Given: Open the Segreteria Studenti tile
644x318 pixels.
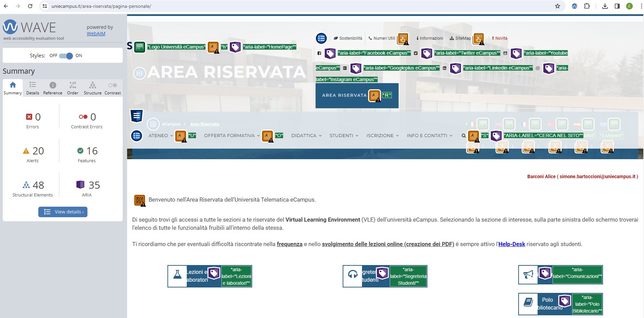Looking at the screenshot, I should coord(385,276).
